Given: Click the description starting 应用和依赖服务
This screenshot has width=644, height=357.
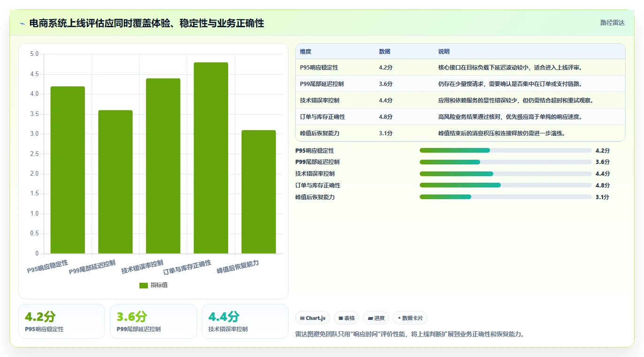Looking at the screenshot, I should [x=516, y=101].
